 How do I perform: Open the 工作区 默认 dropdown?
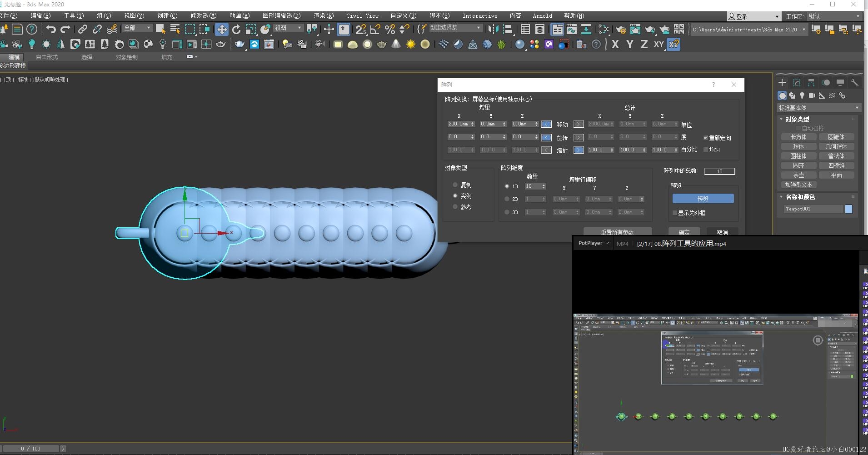click(x=834, y=16)
